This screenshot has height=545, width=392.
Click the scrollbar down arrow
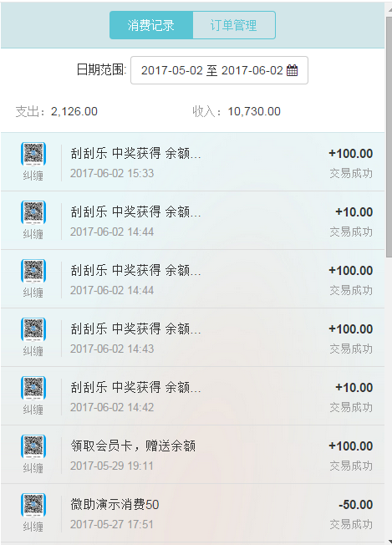389,540
